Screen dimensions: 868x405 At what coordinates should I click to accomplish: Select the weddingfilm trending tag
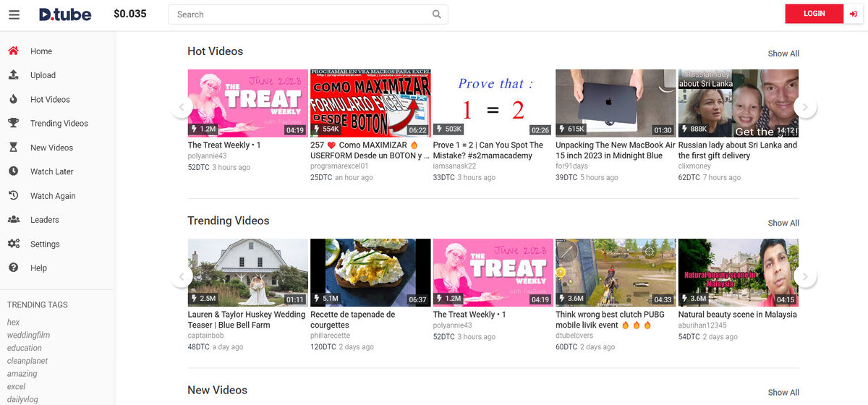[x=29, y=335]
